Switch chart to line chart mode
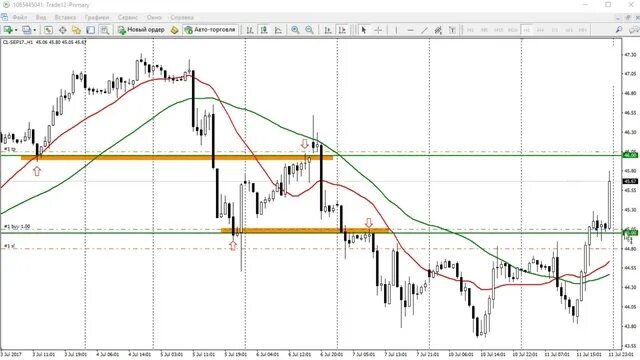The width and height of the screenshot is (640, 360). click(x=278, y=30)
